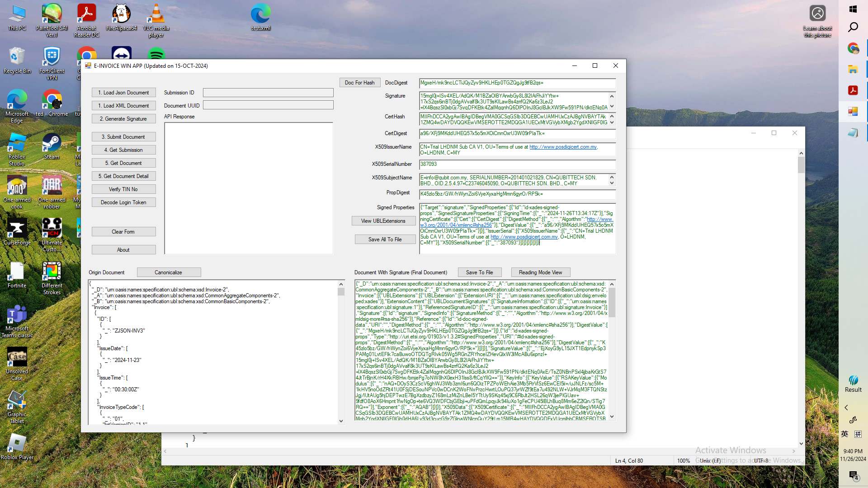Click the Chrome icon in the taskbar
This screenshot has height=488, width=868.
(853, 48)
